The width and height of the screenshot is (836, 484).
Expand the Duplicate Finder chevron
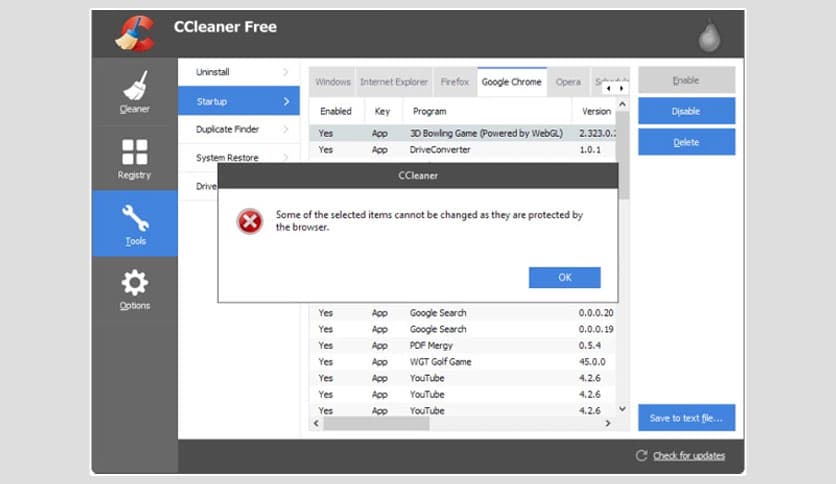286,129
